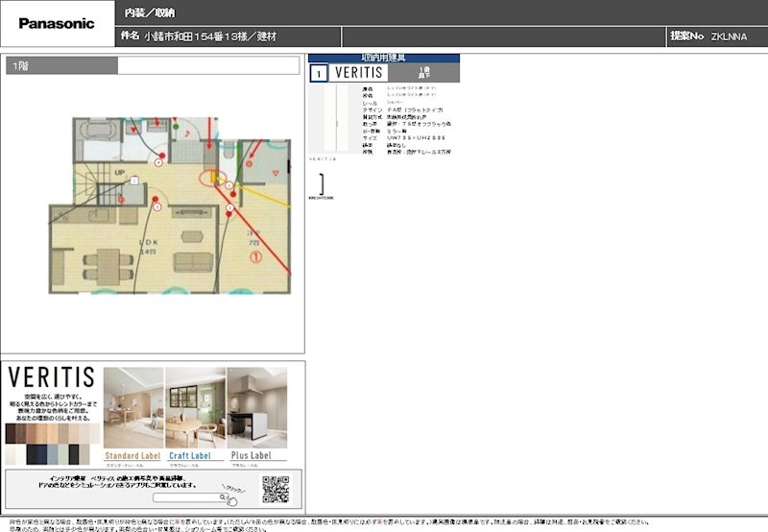Click the large red circled ① on floor plan

pyautogui.click(x=255, y=256)
